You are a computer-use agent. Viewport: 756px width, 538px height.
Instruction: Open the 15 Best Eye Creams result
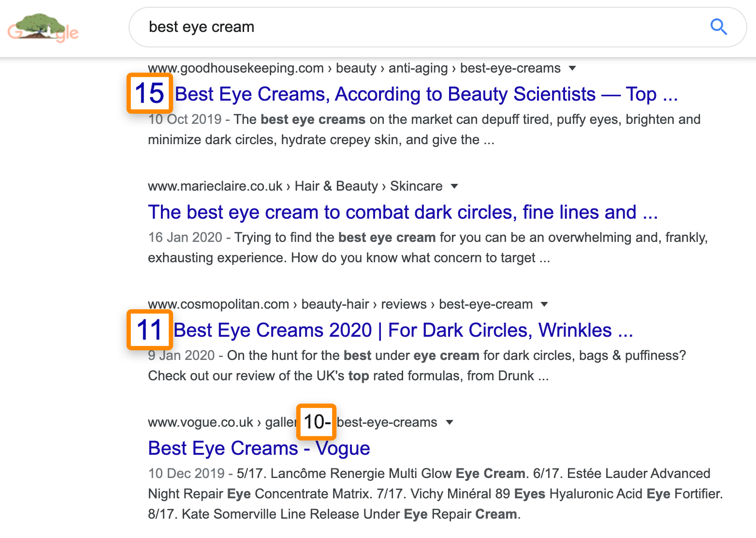425,94
